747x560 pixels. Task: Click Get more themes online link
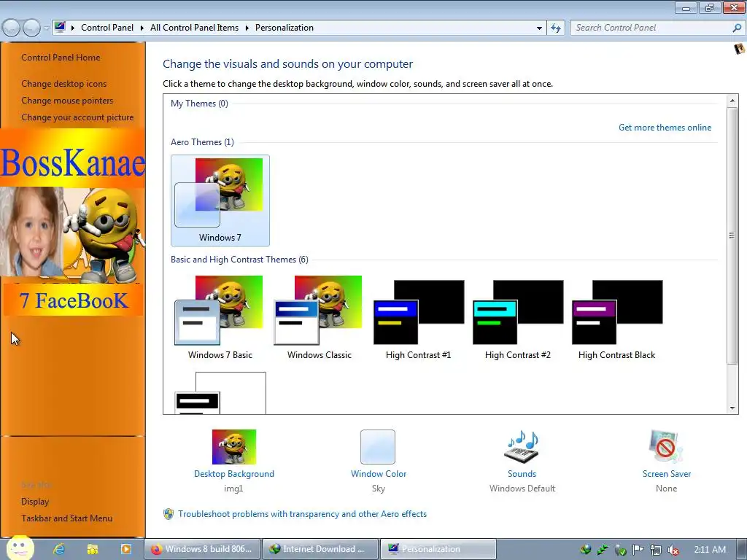[x=665, y=128]
